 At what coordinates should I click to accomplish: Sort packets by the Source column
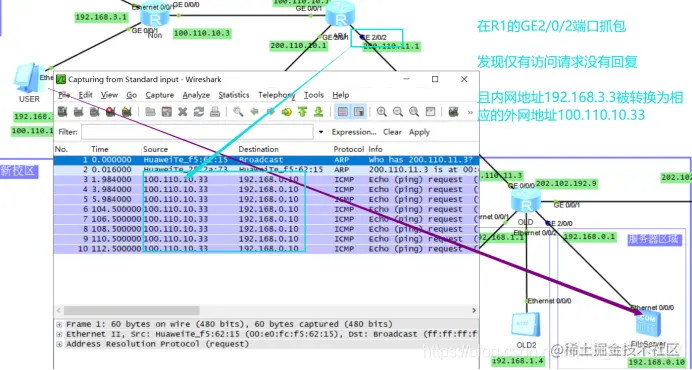(189, 149)
